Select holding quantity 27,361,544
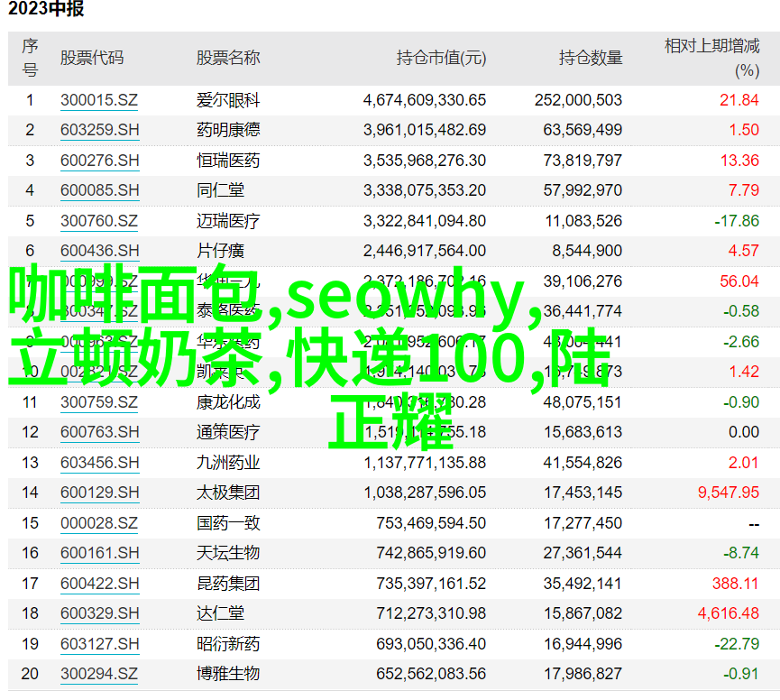 click(x=583, y=553)
